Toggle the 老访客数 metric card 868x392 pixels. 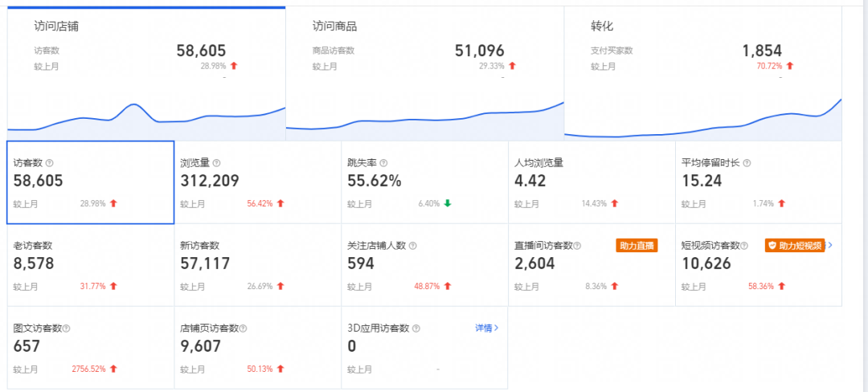point(90,265)
